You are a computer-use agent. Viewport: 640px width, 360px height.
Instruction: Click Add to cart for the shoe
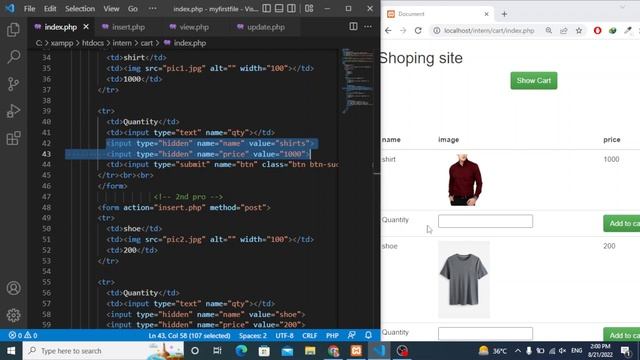coord(622,335)
